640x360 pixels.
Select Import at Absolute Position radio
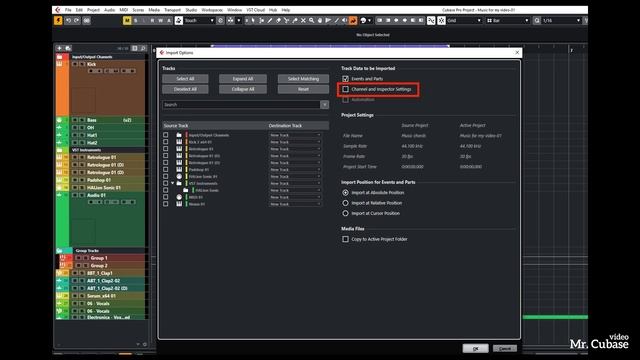coord(345,193)
